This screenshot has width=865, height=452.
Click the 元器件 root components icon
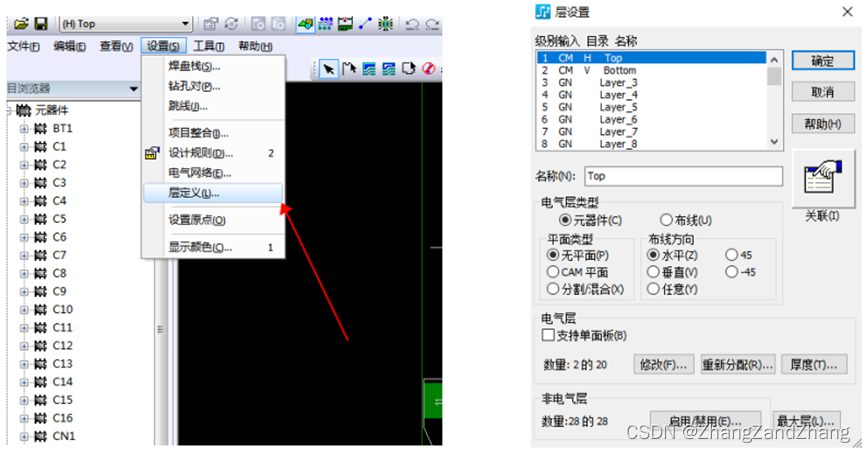click(x=23, y=110)
